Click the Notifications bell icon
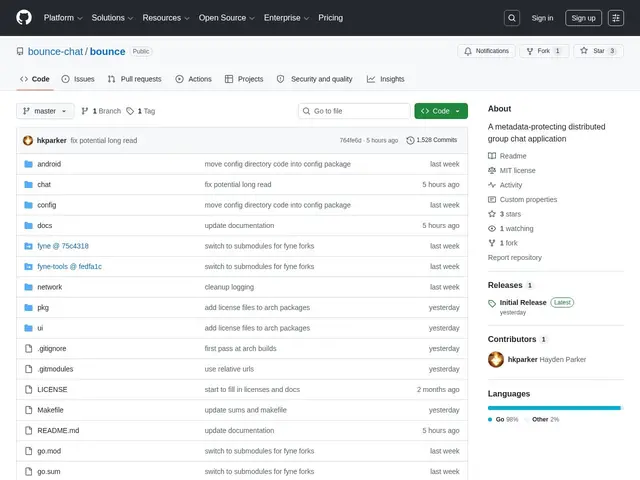The image size is (640, 480). click(x=468, y=51)
